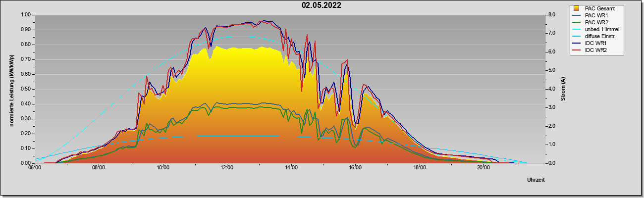644x198 pixels.
Task: Click the 16:00 x-axis time label
Action: tap(355, 168)
